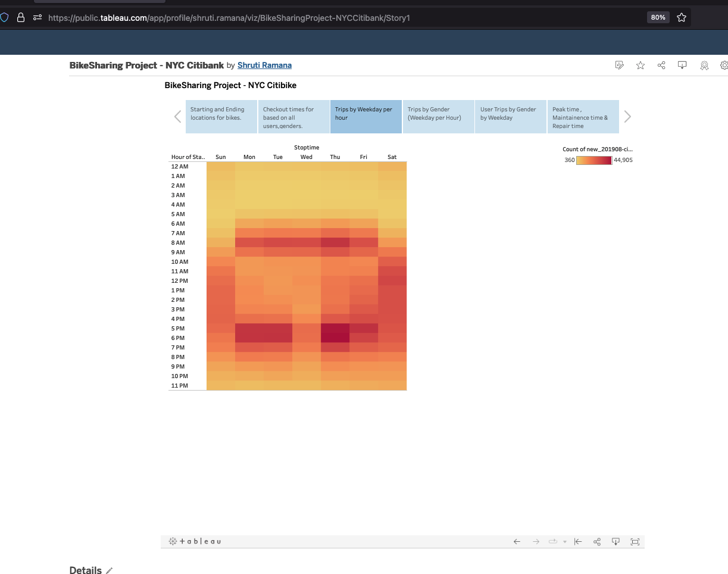Open Shruti Ramana author profile link
This screenshot has height=574, width=728.
[x=264, y=65]
